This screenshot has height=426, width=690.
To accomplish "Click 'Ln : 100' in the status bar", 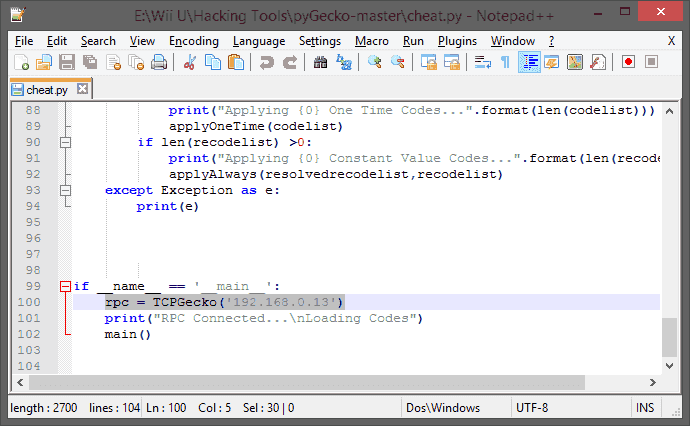I will click(x=166, y=408).
